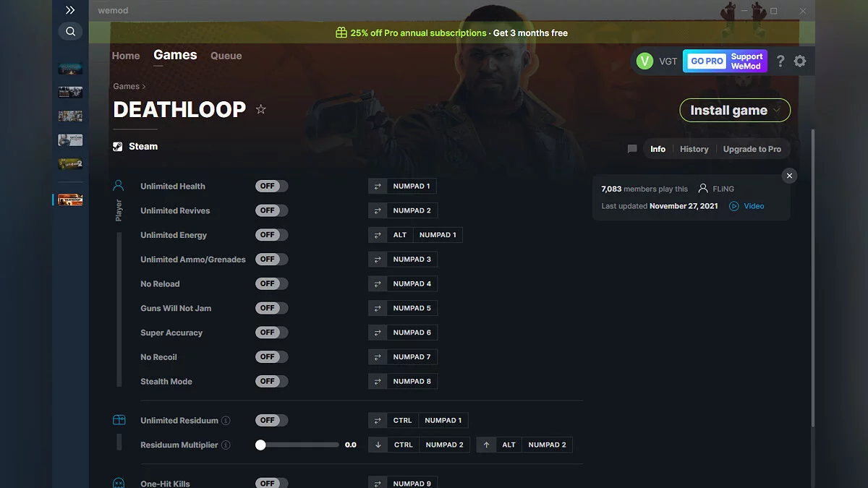Click the help question mark icon
The height and width of the screenshot is (488, 868).
780,61
